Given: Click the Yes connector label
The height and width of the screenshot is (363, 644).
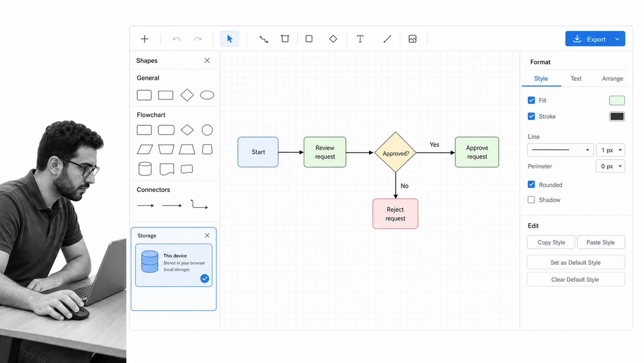Looking at the screenshot, I should pos(434,145).
